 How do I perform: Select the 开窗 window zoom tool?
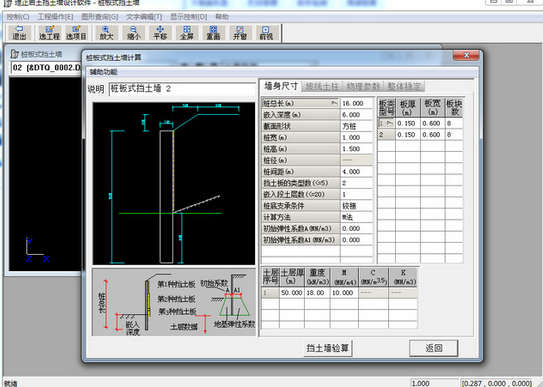240,33
